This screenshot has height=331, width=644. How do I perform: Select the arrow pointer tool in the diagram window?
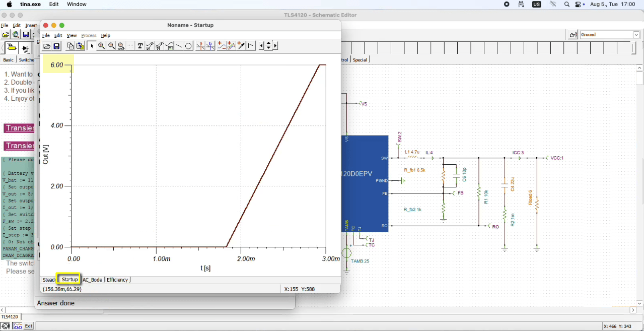(91, 46)
